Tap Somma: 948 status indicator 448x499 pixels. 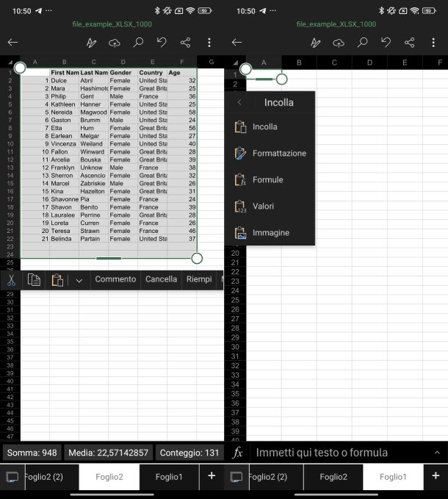(x=32, y=453)
